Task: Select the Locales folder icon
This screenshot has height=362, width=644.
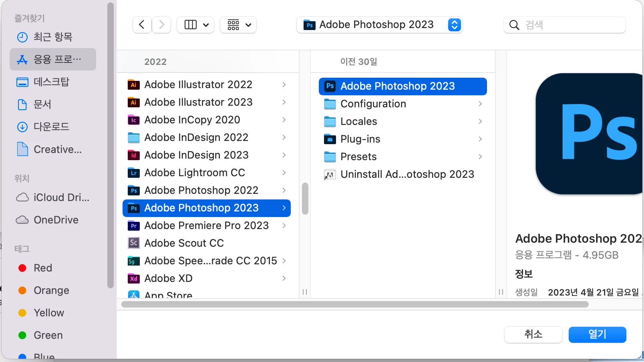Action: tap(330, 121)
